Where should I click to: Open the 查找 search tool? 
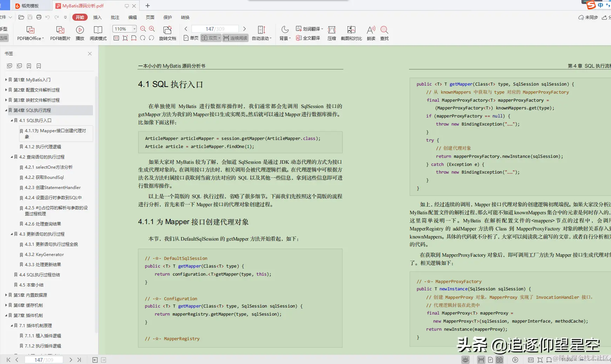coord(384,33)
